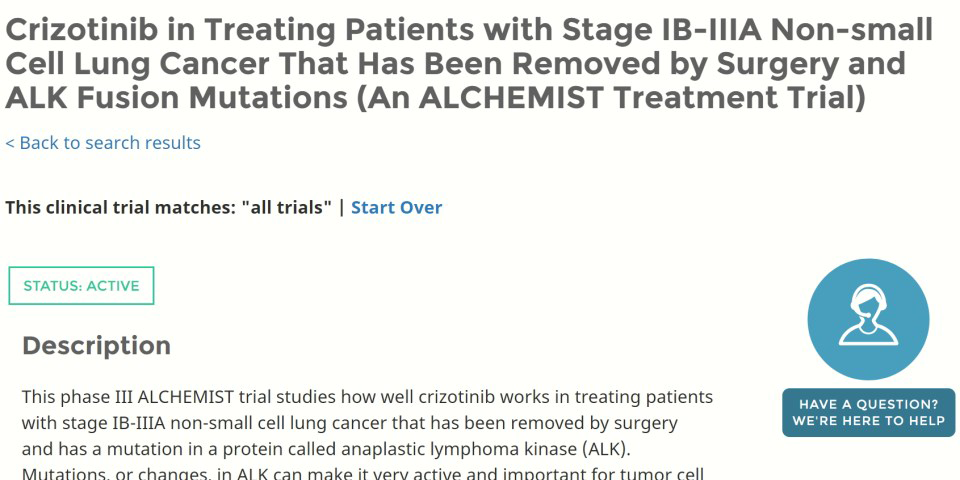This screenshot has width=960, height=480.
Task: Select the Start Over link
Action: click(396, 208)
